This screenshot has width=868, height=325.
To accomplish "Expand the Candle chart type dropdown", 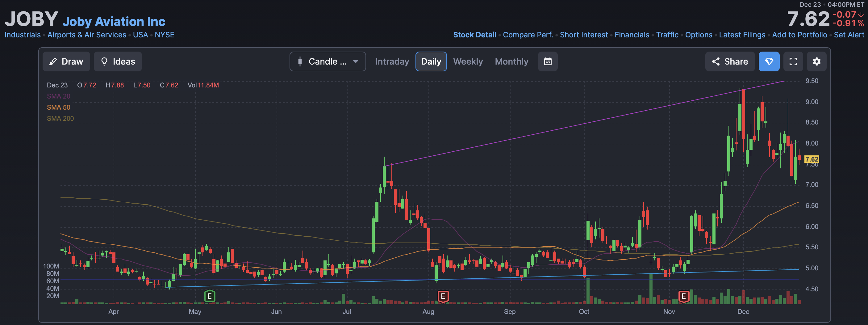I will pos(328,61).
